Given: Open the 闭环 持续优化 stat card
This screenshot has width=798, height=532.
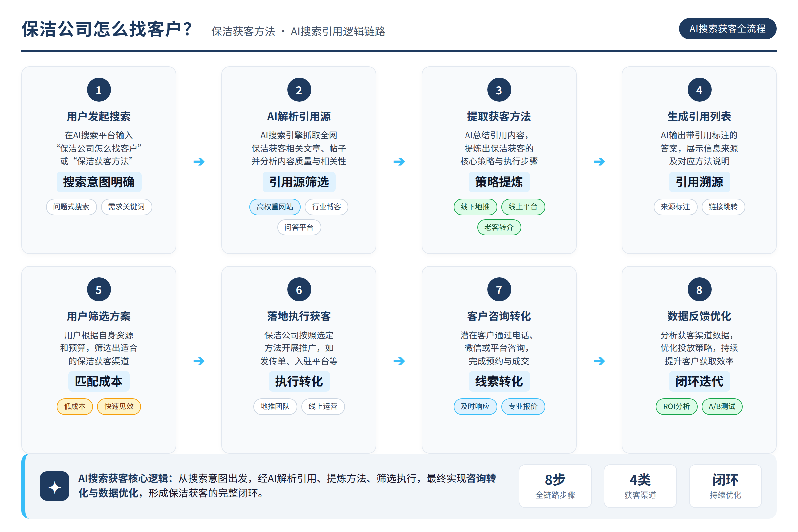Looking at the screenshot, I should (x=726, y=486).
